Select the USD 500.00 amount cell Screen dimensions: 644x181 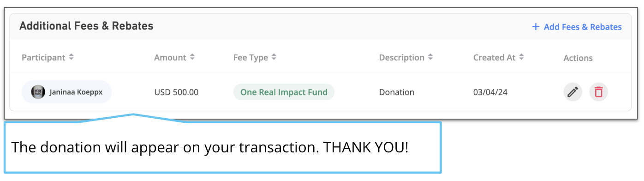tap(176, 92)
